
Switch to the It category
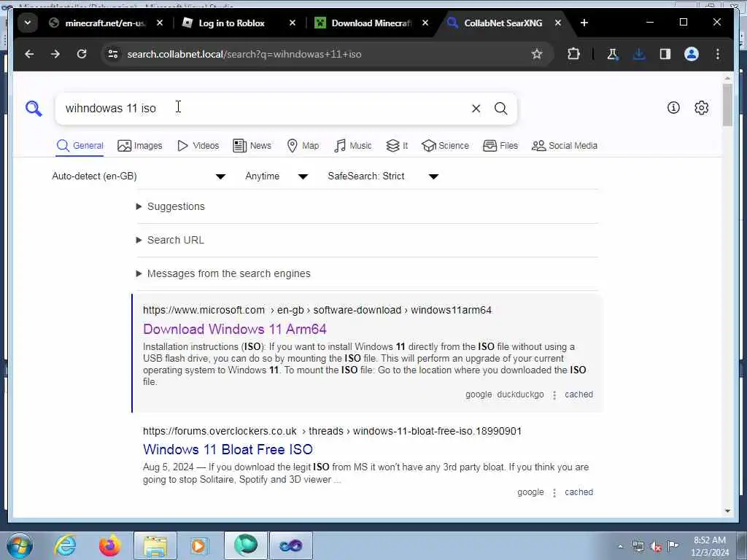tap(397, 146)
